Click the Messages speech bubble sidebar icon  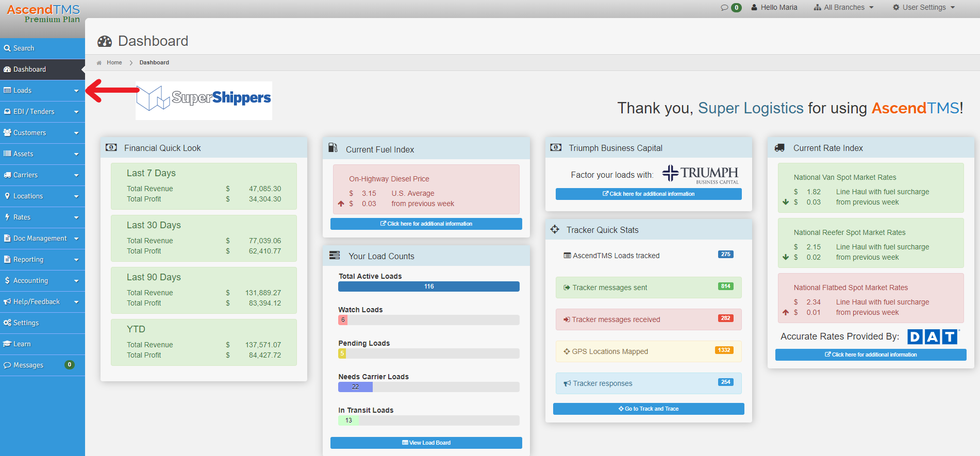tap(7, 365)
